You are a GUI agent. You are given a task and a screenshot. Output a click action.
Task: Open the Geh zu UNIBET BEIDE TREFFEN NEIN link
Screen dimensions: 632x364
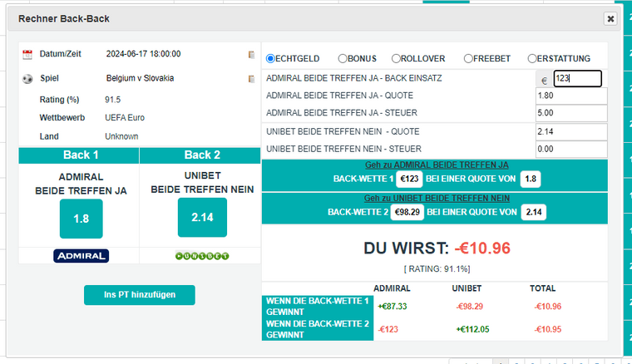coord(437,198)
